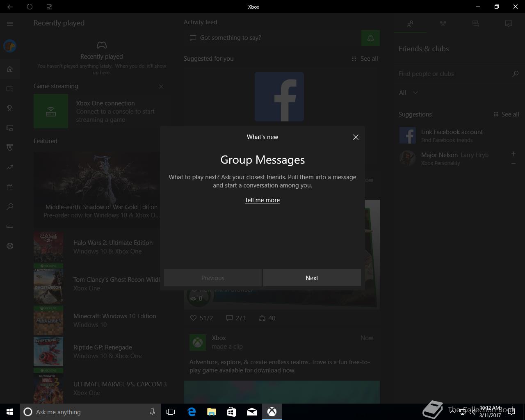Click the Got something to say box
Image resolution: width=525 pixels, height=420 pixels.
272,38
